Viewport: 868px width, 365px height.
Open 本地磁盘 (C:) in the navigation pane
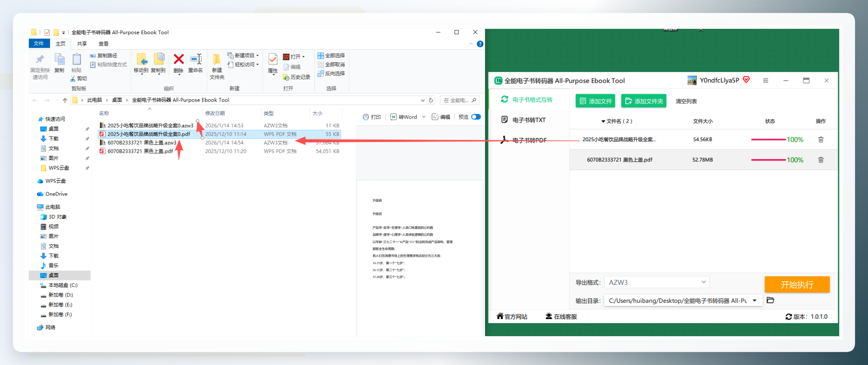(63, 285)
